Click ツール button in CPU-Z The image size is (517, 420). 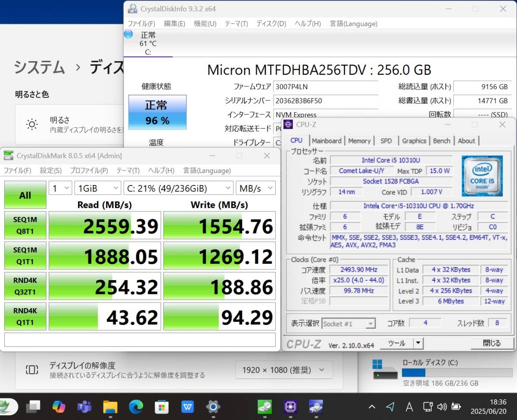tap(397, 343)
